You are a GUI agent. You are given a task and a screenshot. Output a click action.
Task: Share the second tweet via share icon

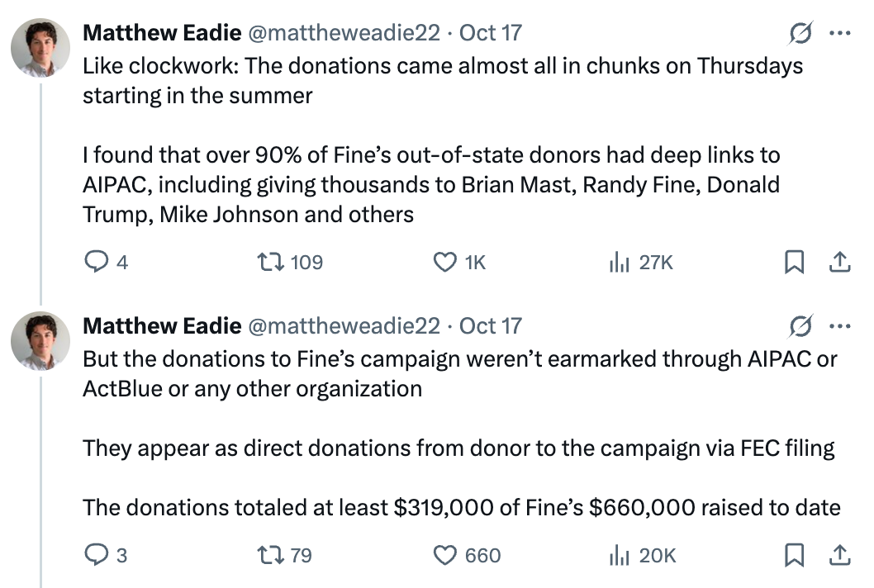click(839, 556)
